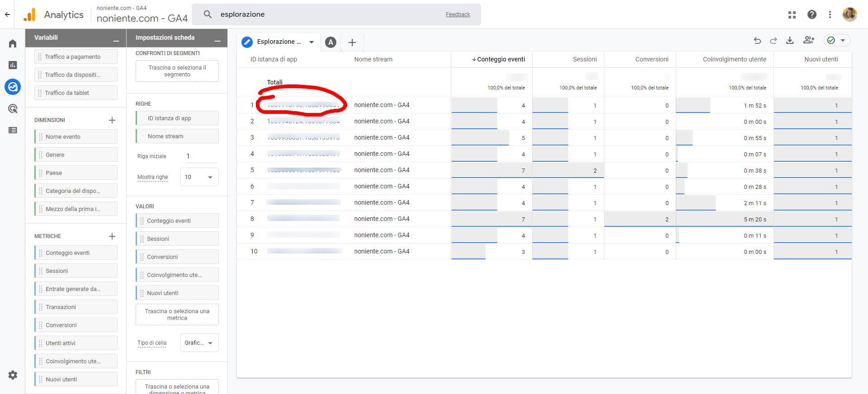This screenshot has width=868, height=394.
Task: Open the Mostra righe dropdown
Action: coord(199,177)
